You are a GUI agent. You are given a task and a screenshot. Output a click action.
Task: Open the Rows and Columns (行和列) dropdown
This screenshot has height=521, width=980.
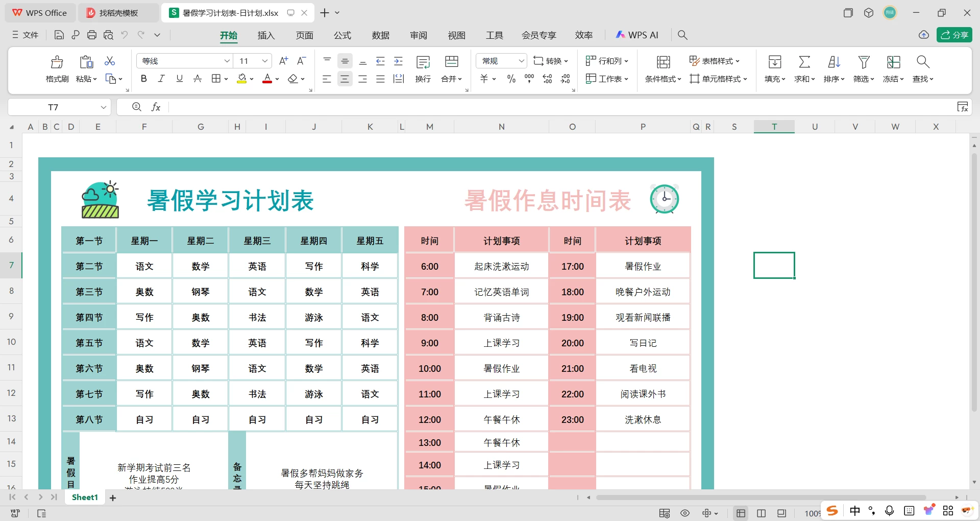coord(607,61)
